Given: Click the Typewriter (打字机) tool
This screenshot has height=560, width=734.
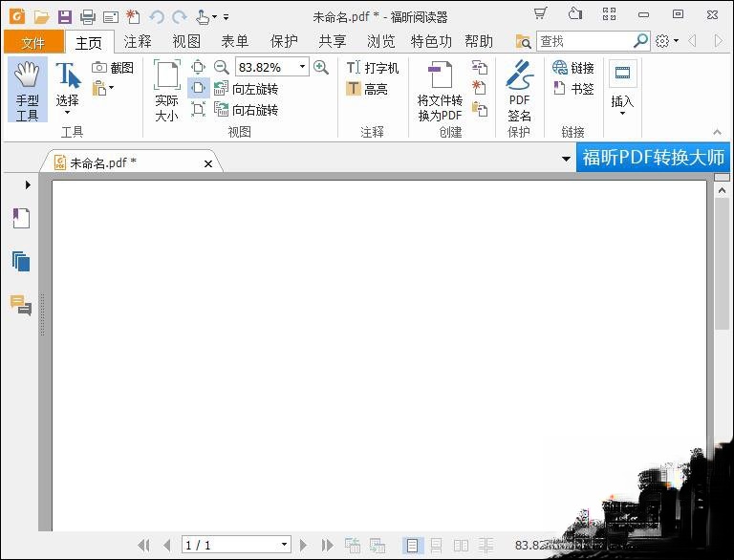Looking at the screenshot, I should [372, 68].
